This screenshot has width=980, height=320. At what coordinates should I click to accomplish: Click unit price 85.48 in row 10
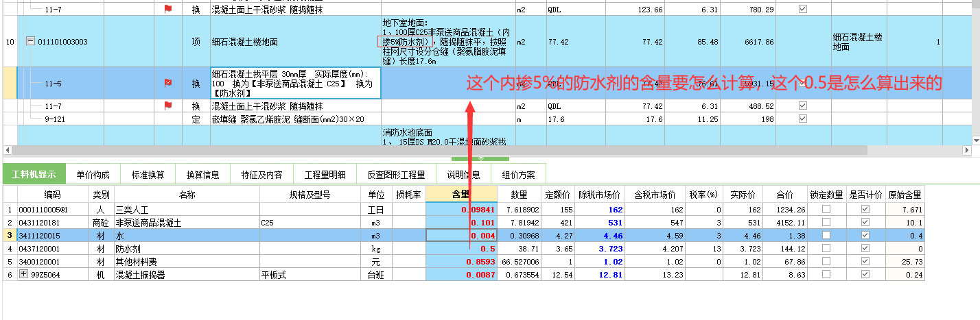pos(692,42)
